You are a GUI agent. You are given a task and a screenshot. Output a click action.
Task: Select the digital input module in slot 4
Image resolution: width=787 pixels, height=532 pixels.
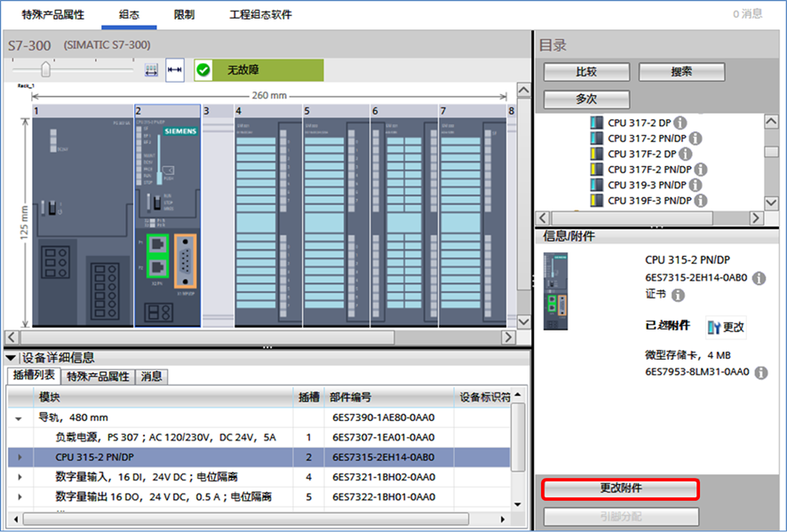tap(268, 222)
